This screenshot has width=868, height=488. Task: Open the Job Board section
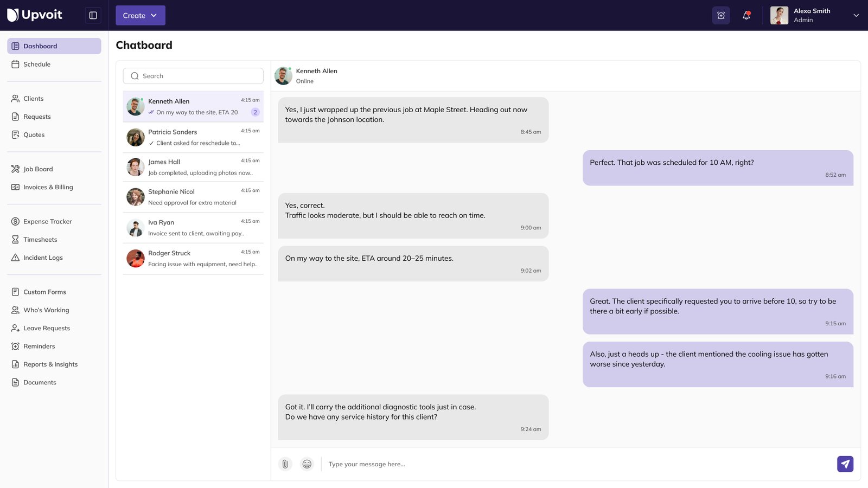pyautogui.click(x=37, y=169)
